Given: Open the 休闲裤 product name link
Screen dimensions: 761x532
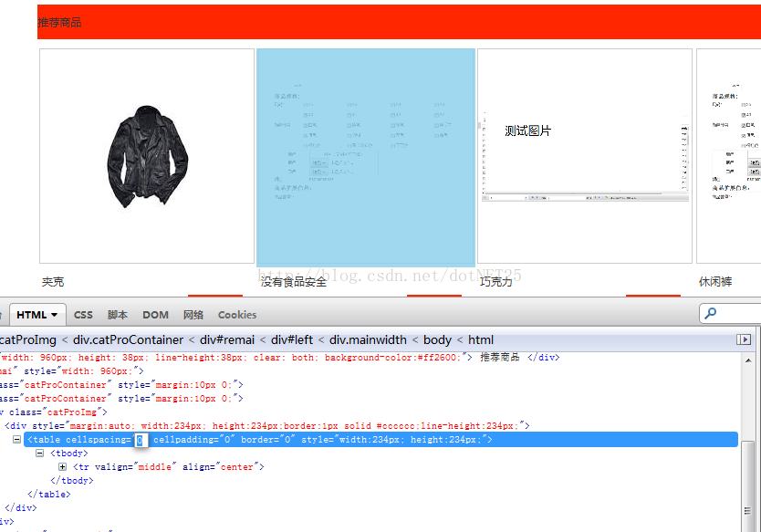Looking at the screenshot, I should [715, 282].
